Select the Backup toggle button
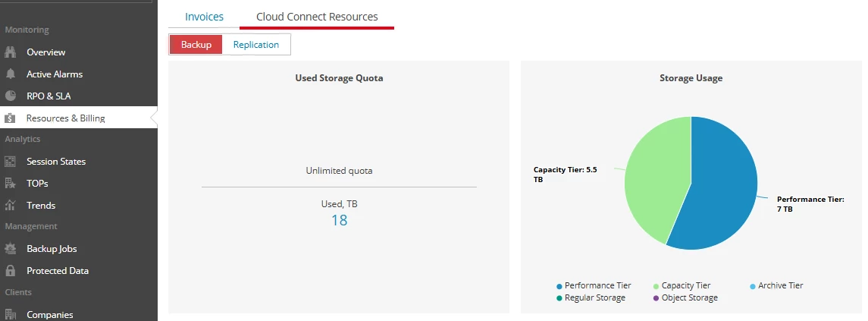This screenshot has width=868, height=321. tap(196, 45)
